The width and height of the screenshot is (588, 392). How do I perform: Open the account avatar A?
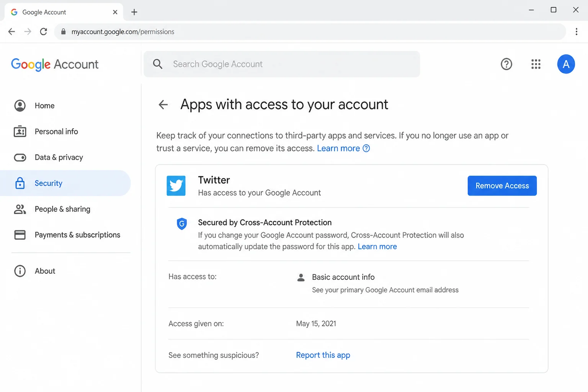coord(566,64)
